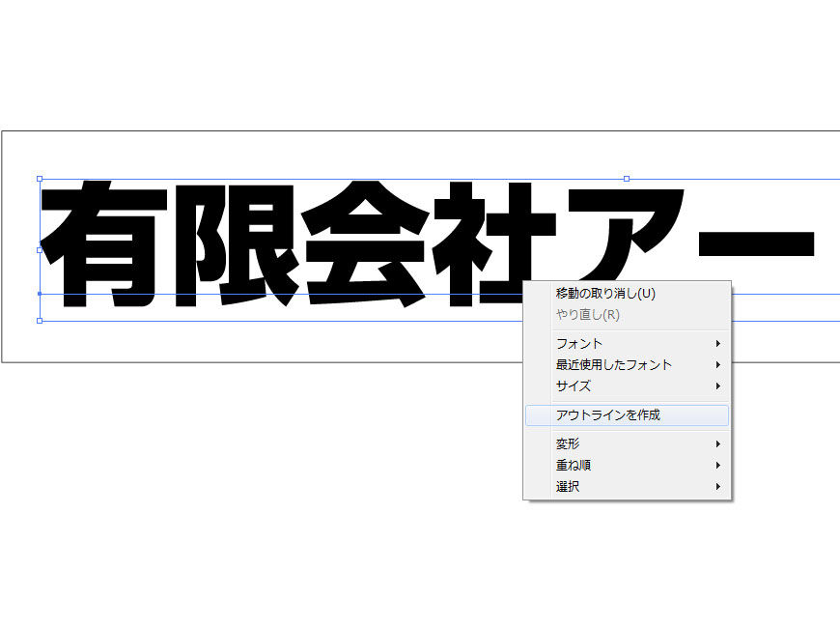This screenshot has width=840, height=628.
Task: Expand the arrow next to サイズ
Action: click(x=717, y=385)
